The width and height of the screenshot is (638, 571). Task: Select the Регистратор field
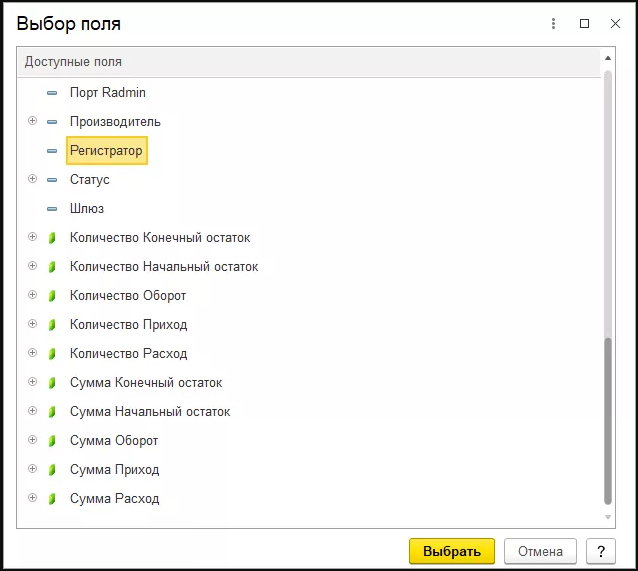coord(106,151)
